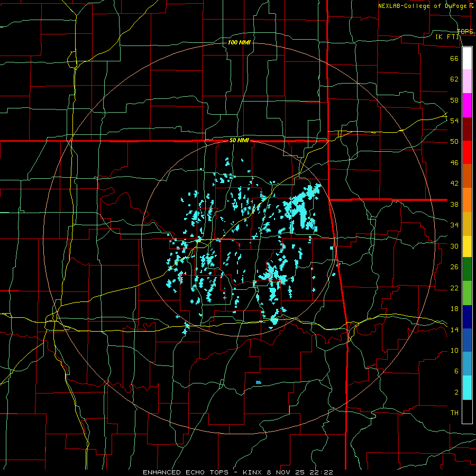Click the legend value 54

(x=454, y=121)
